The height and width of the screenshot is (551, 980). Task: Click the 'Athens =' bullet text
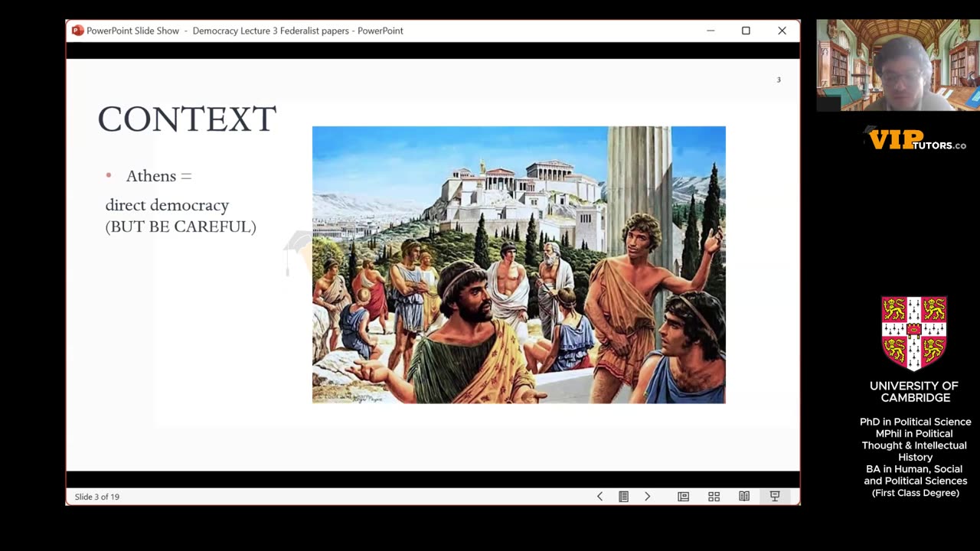coord(158,176)
